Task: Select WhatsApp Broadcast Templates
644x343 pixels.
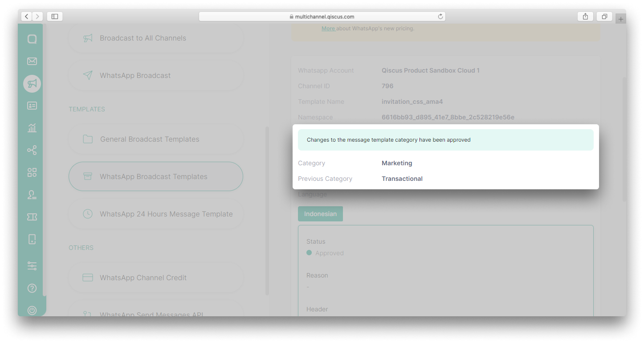Action: click(156, 177)
